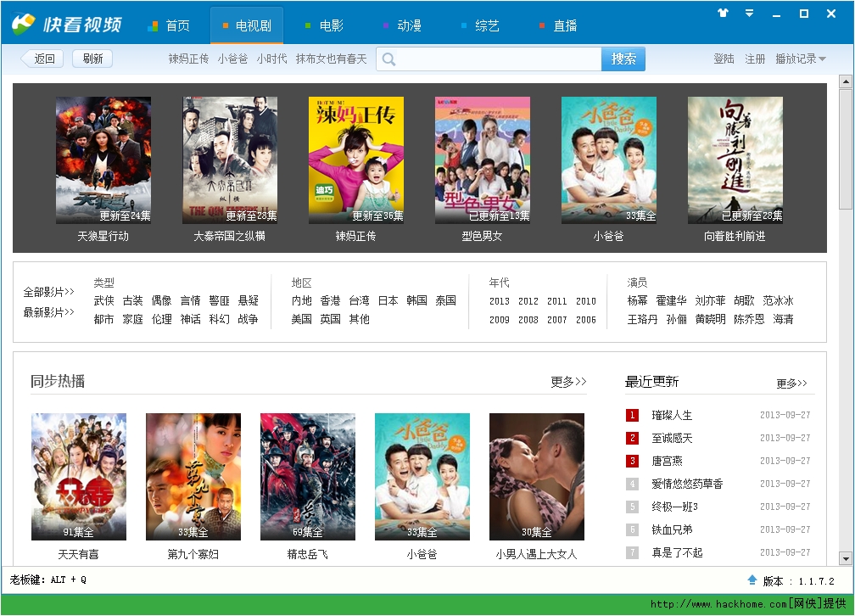The width and height of the screenshot is (855, 616).
Task: Filter by genre 科幻
Action: pos(219,319)
